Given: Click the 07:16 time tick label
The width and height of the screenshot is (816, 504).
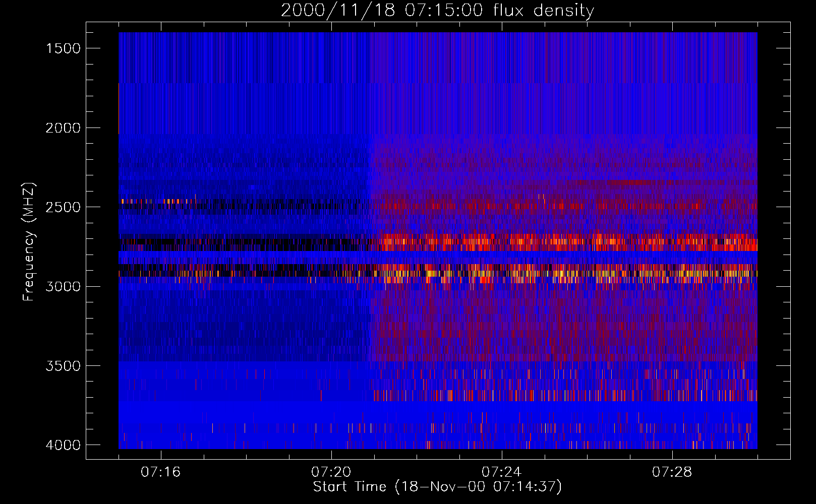Looking at the screenshot, I should [160, 472].
